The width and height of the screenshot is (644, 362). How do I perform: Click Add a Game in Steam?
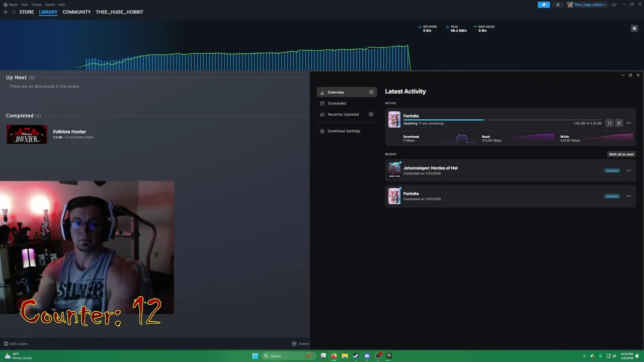pos(16,344)
